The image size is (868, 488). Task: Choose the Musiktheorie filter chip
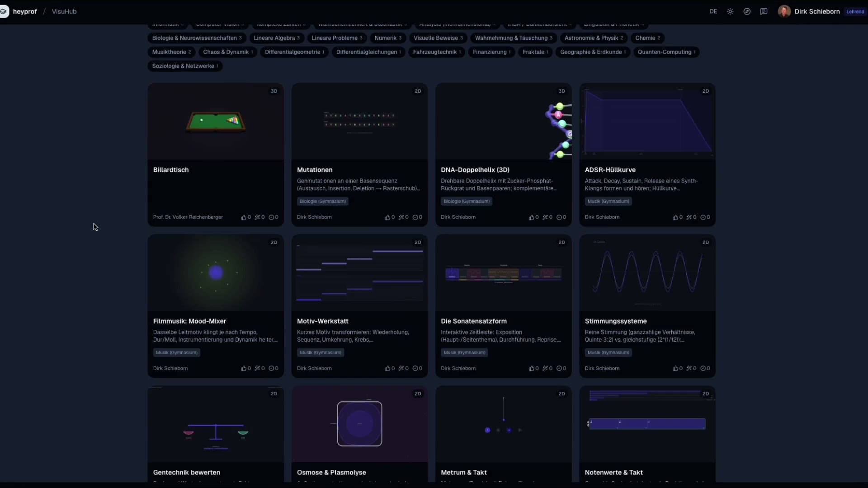pyautogui.click(x=171, y=52)
